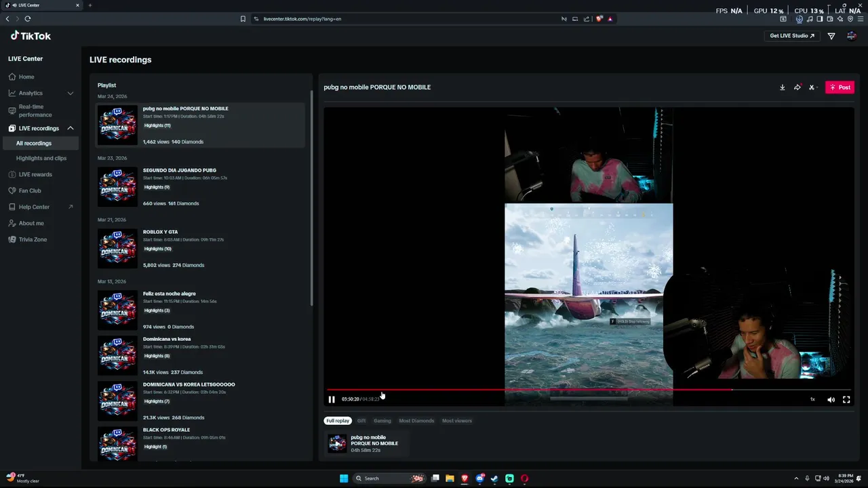The height and width of the screenshot is (488, 868).
Task: Open the Brave wallet icon
Action: pyautogui.click(x=829, y=19)
